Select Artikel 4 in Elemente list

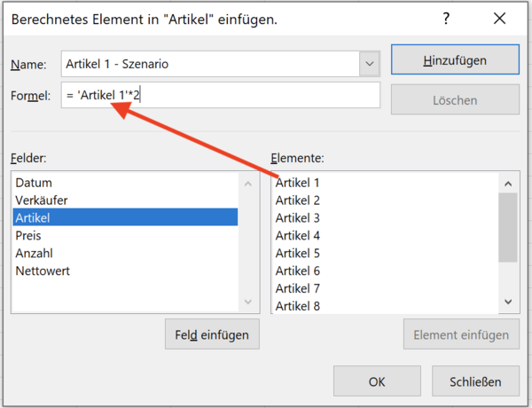click(298, 236)
